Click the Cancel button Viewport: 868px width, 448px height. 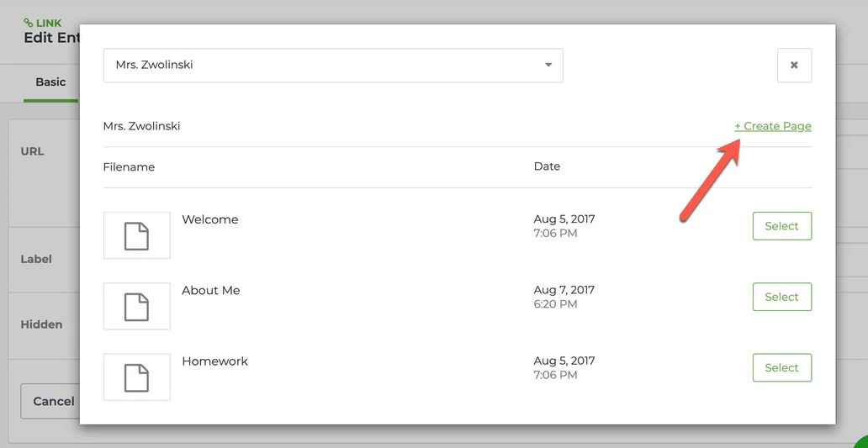pos(53,402)
